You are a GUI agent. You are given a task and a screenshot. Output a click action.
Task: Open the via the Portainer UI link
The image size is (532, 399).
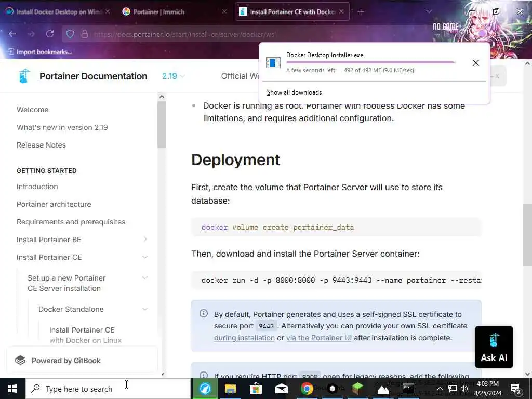point(319,338)
